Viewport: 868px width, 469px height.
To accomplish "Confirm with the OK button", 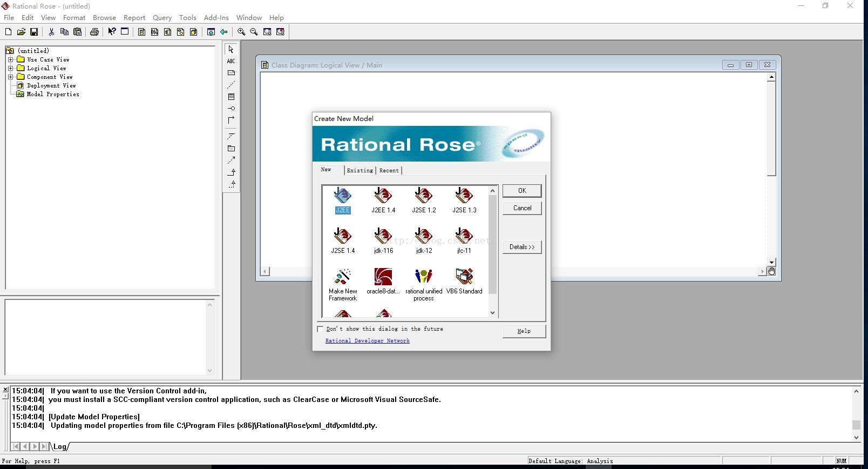I will (522, 191).
